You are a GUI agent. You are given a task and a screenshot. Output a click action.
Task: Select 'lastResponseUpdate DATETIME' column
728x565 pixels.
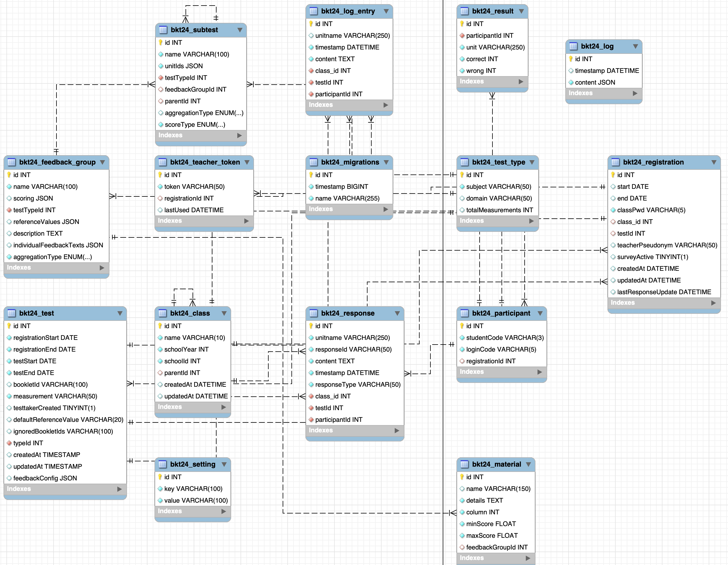(664, 292)
